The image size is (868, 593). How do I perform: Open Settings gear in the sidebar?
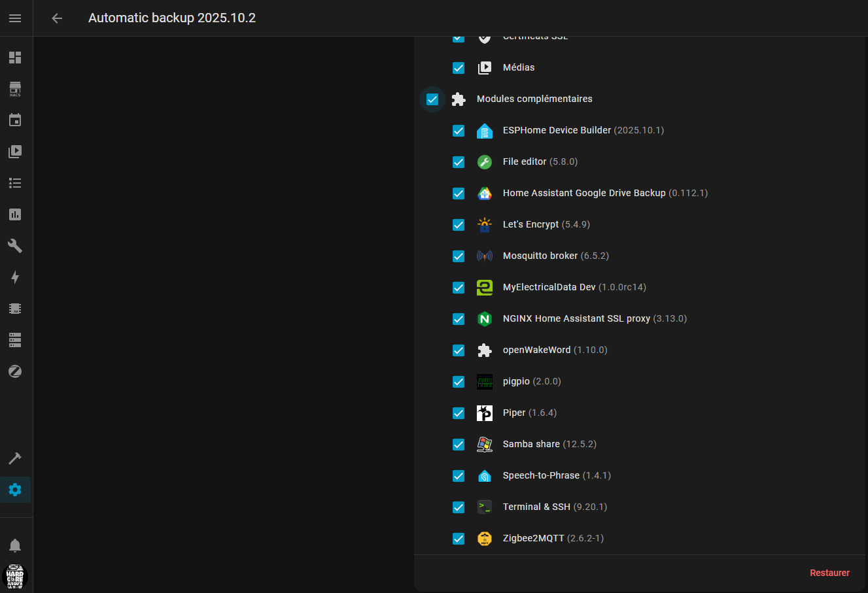tap(15, 490)
